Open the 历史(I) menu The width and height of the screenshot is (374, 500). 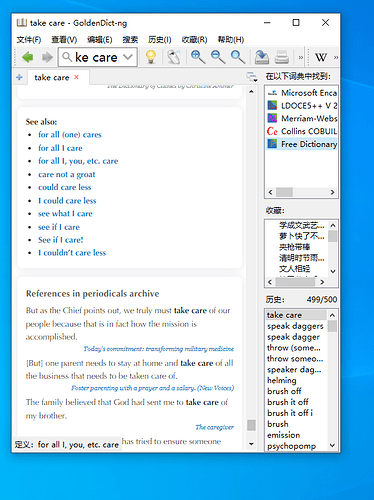[160, 40]
